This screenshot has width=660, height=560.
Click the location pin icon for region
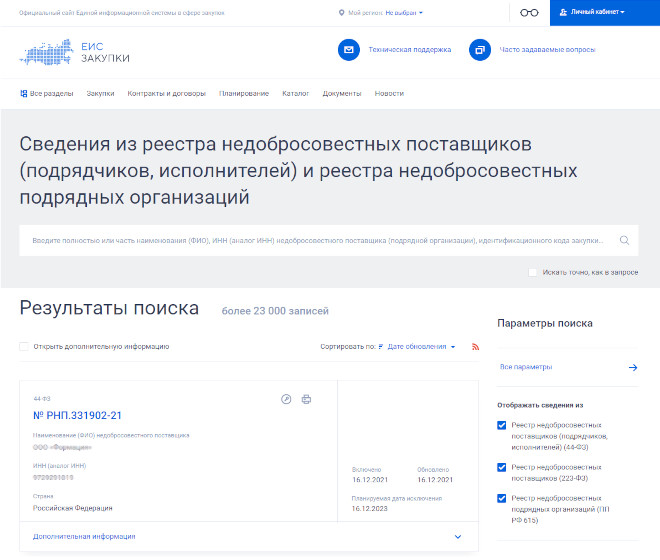pyautogui.click(x=341, y=13)
